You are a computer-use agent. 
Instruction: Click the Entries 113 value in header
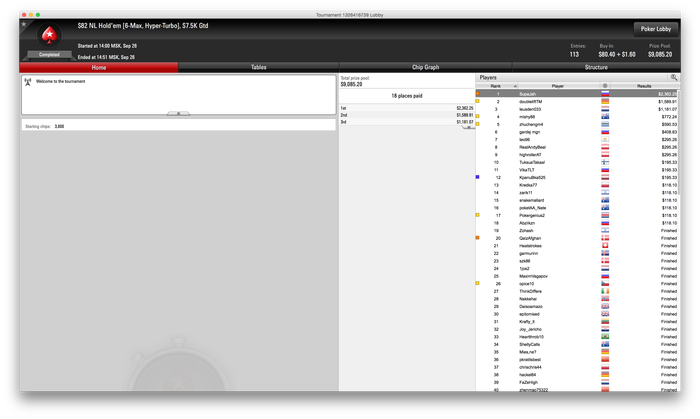[x=574, y=54]
